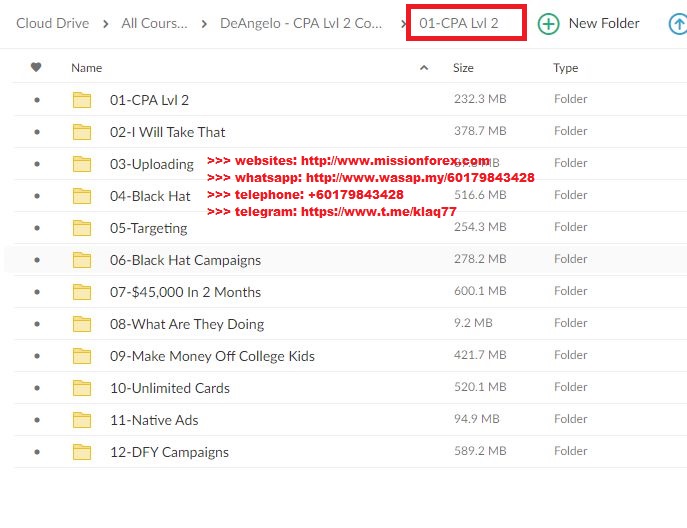Click the blue upload arrow icon

pyautogui.click(x=678, y=24)
